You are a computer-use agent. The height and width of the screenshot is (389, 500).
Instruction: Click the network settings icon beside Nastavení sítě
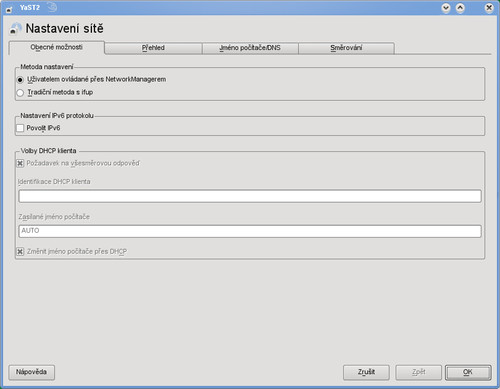pyautogui.click(x=15, y=28)
